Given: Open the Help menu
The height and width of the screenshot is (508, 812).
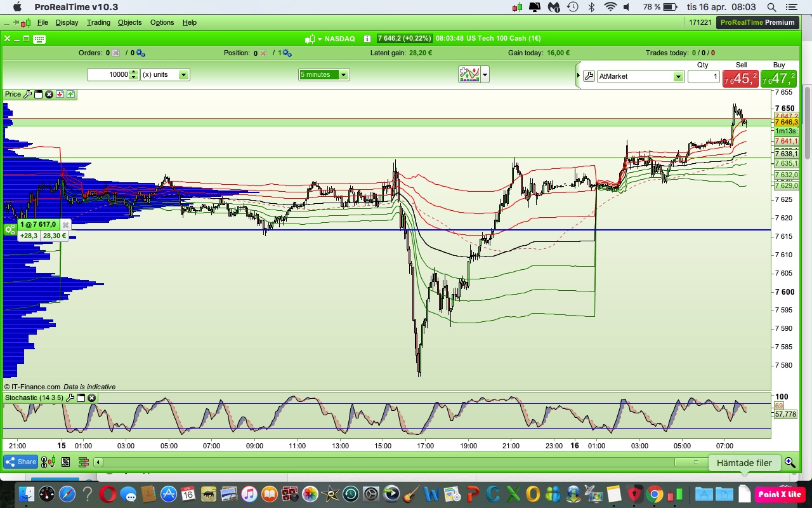Looking at the screenshot, I should pos(190,22).
